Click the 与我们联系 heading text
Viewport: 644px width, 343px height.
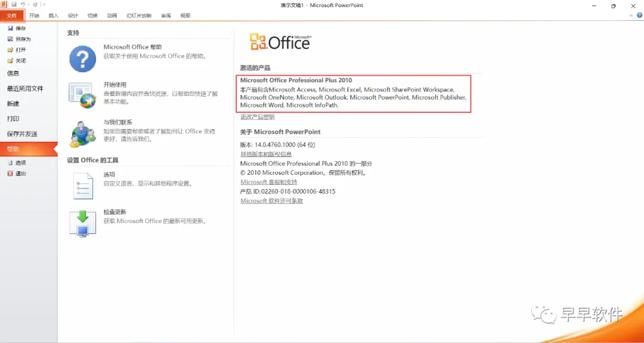tap(118, 122)
